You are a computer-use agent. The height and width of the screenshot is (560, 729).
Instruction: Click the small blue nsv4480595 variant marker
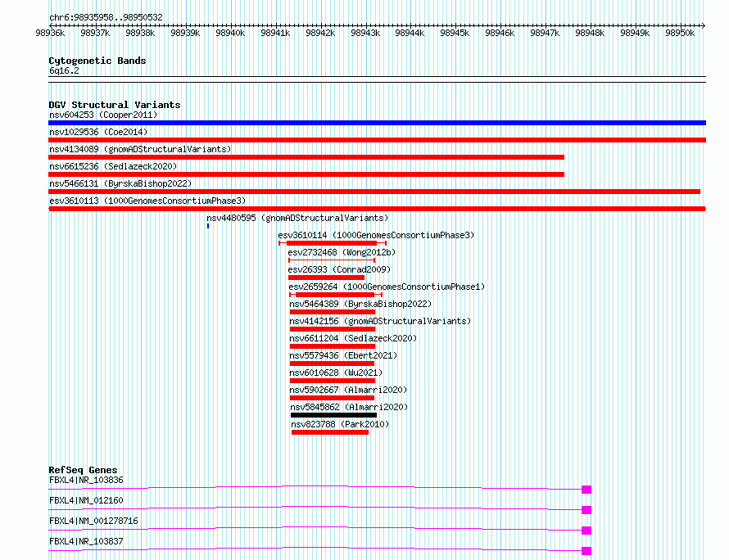tap(208, 226)
